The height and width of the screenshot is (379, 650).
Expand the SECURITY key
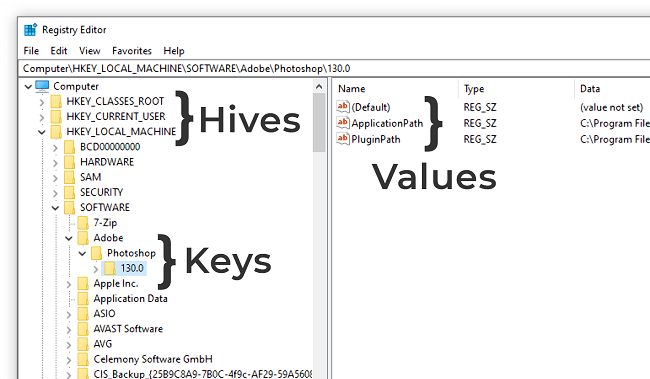coord(55,193)
